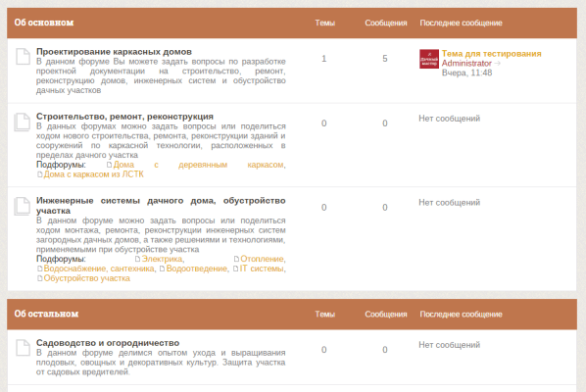Click topic count 1 for Проектирование каркасных домов
586x392 pixels.
pos(324,58)
